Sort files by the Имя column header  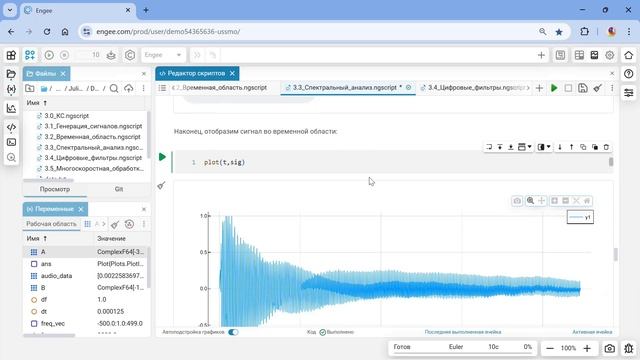coord(36,103)
